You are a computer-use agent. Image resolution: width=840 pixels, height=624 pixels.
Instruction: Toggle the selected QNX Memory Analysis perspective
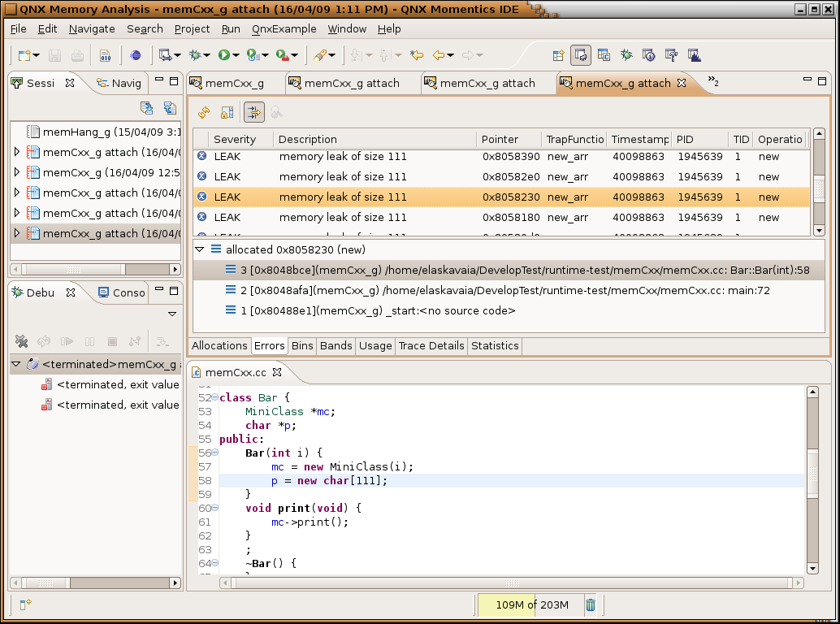point(581,55)
